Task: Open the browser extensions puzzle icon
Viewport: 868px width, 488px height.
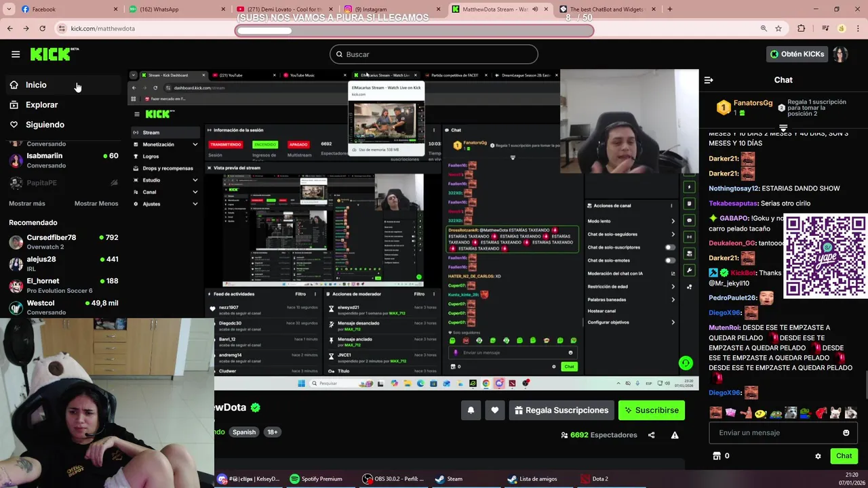Action: 802,28
